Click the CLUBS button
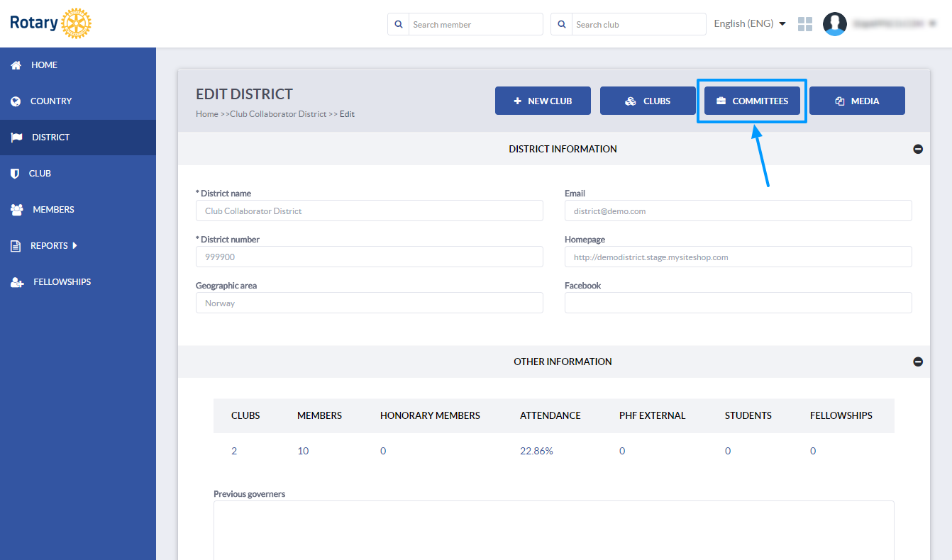 pyautogui.click(x=648, y=101)
